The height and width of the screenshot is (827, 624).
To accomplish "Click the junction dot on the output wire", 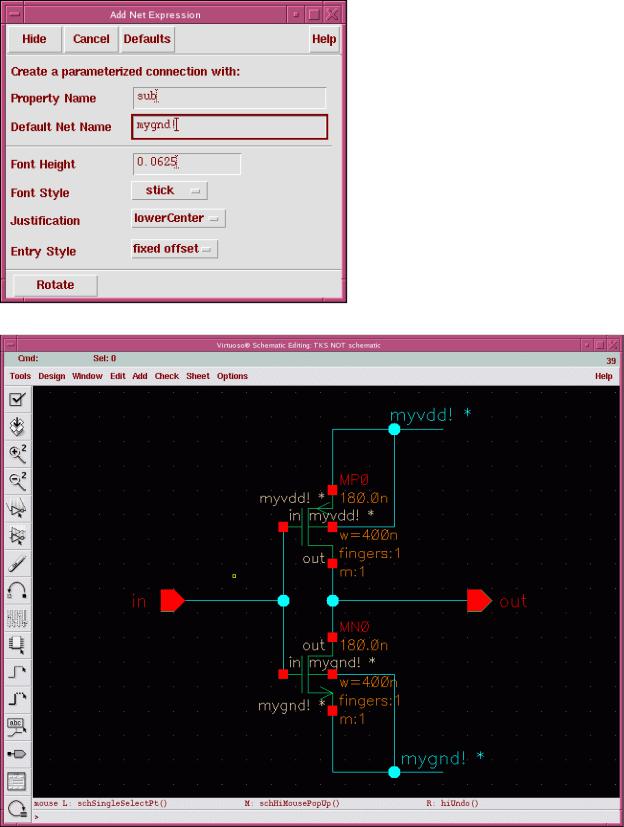I will pyautogui.click(x=333, y=601).
